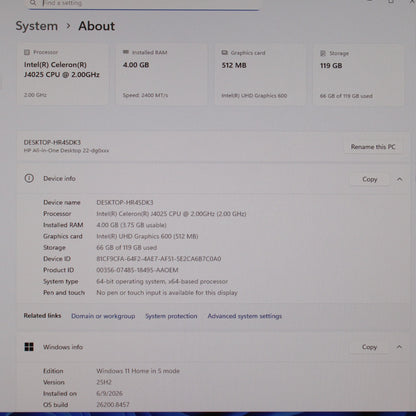Viewport: 416px width, 416px height.
Task: Select HP All-in-One Desktop model text
Action: tap(66, 151)
